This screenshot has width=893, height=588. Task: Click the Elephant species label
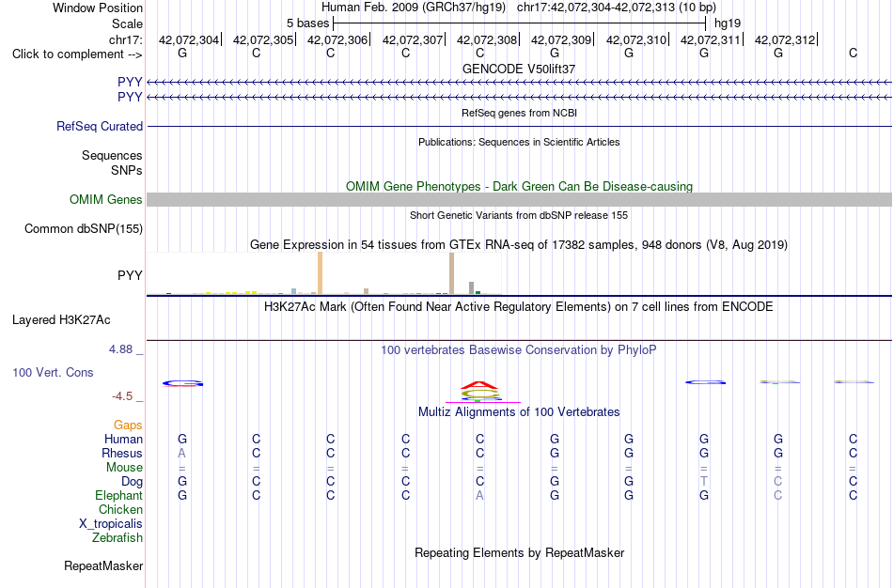(x=119, y=495)
